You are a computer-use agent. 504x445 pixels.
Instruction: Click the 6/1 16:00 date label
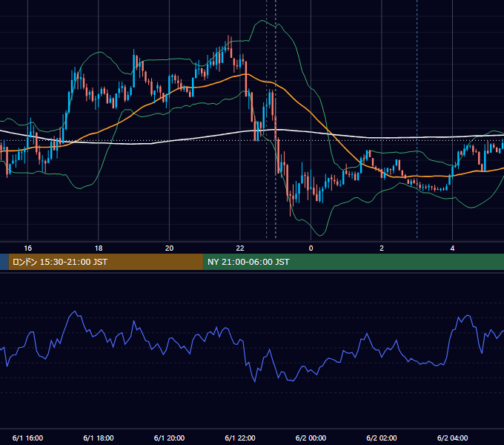[x=27, y=438]
